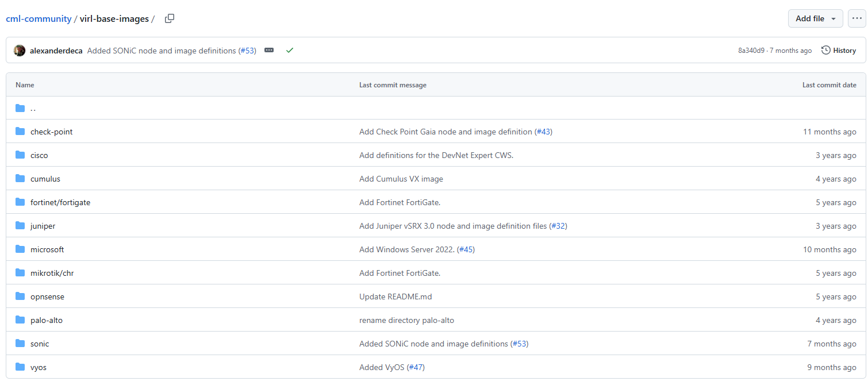Open pull request #43 link

[x=543, y=132]
